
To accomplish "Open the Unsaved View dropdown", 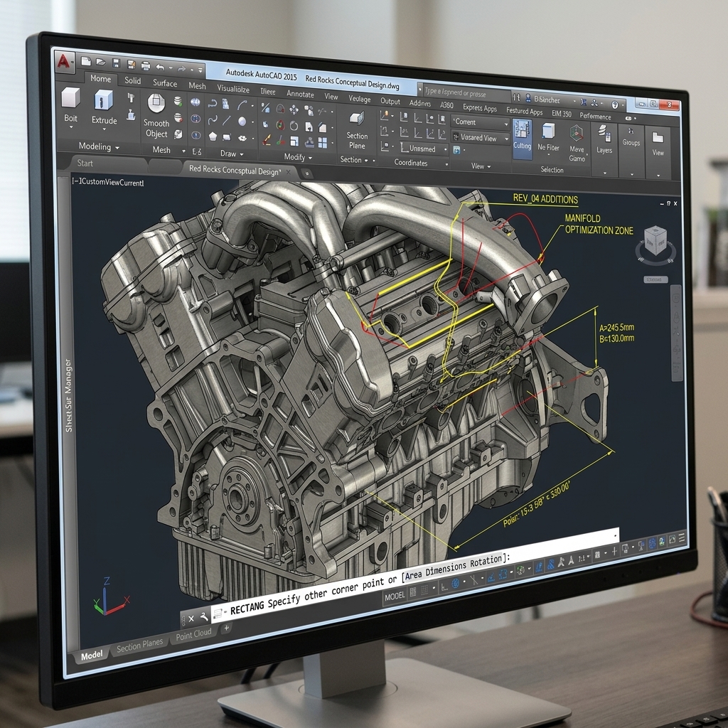I will point(480,138).
